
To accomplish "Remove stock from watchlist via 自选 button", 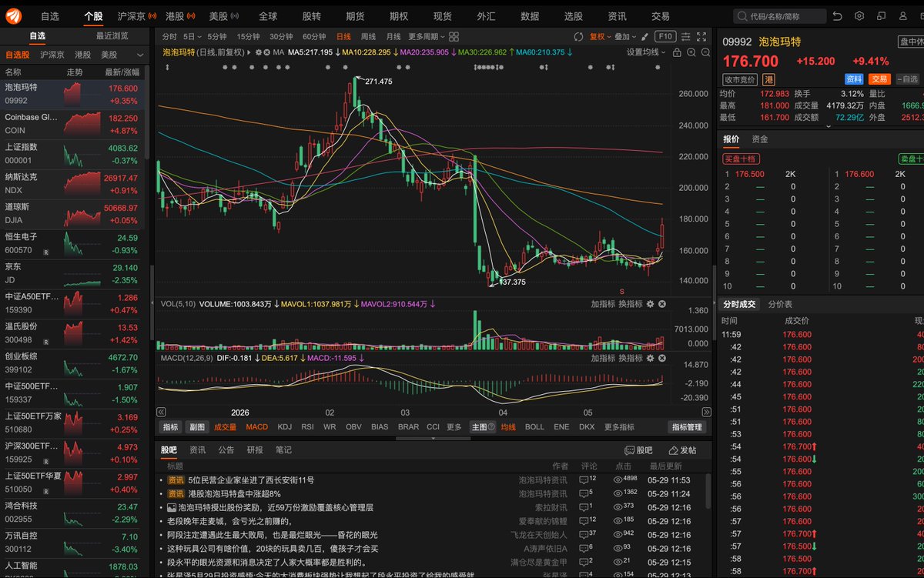I will pos(906,79).
